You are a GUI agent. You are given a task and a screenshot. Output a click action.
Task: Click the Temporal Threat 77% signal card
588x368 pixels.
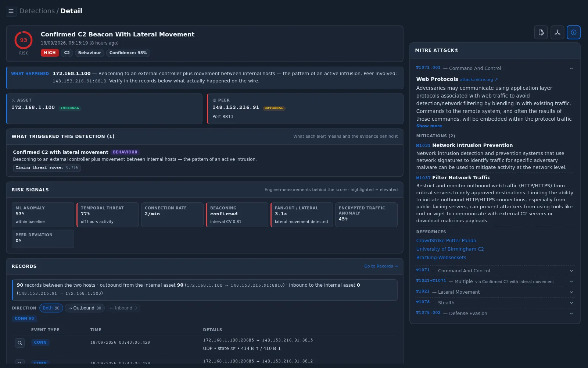(x=108, y=215)
